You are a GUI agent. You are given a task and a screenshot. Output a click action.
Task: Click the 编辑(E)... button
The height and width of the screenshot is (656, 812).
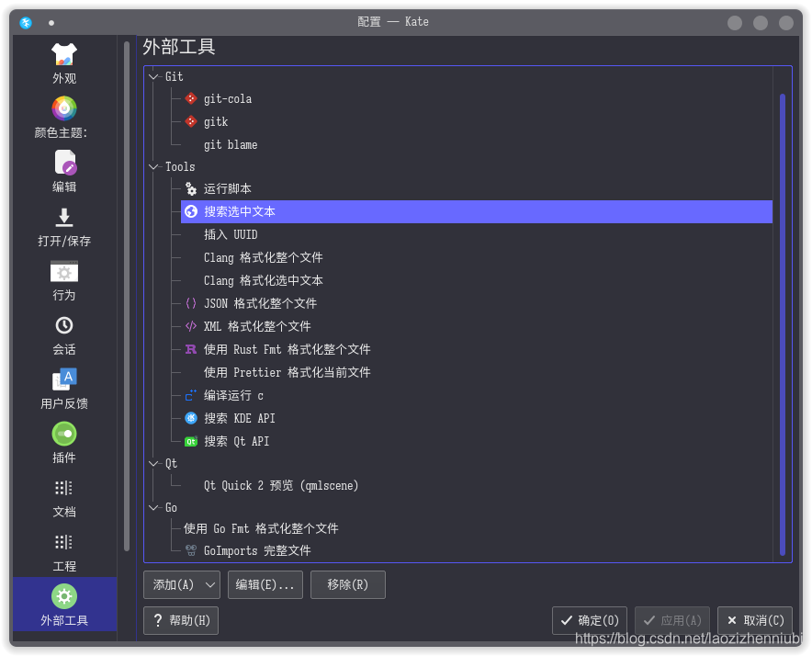[265, 584]
